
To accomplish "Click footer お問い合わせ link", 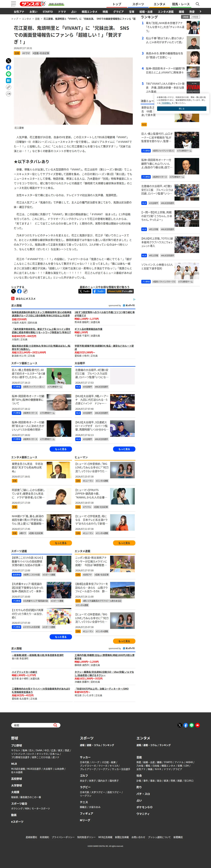I will pyautogui.click(x=138, y=837).
